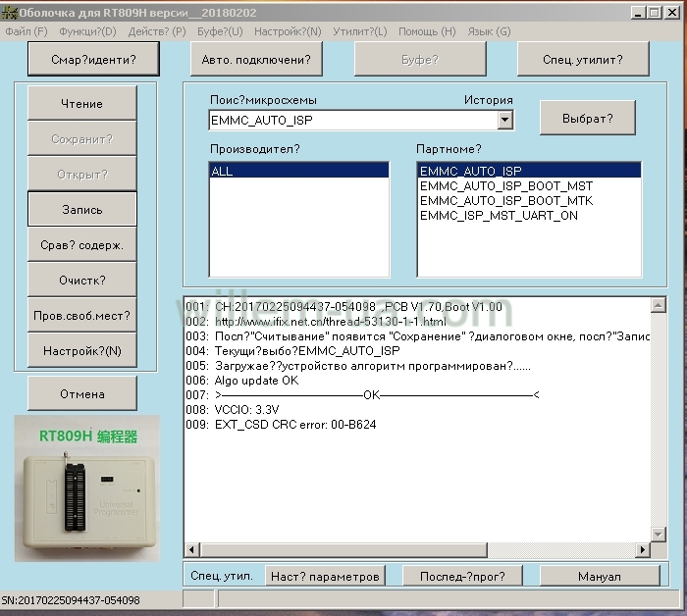
Task: Click the Срав? содерж. button
Action: pos(81,245)
